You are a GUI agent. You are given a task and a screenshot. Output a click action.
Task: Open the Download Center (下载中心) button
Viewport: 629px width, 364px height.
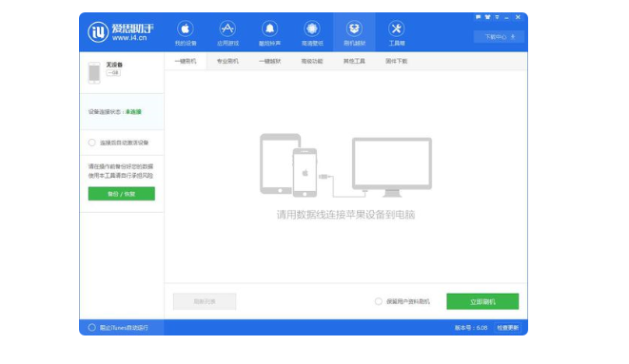(499, 37)
